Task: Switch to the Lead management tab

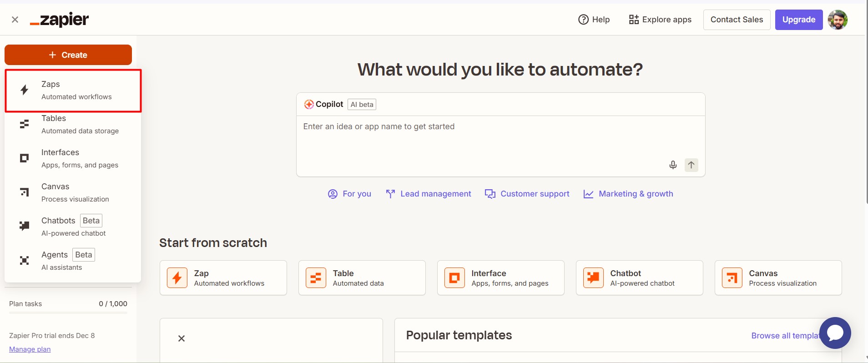Action: pos(428,194)
